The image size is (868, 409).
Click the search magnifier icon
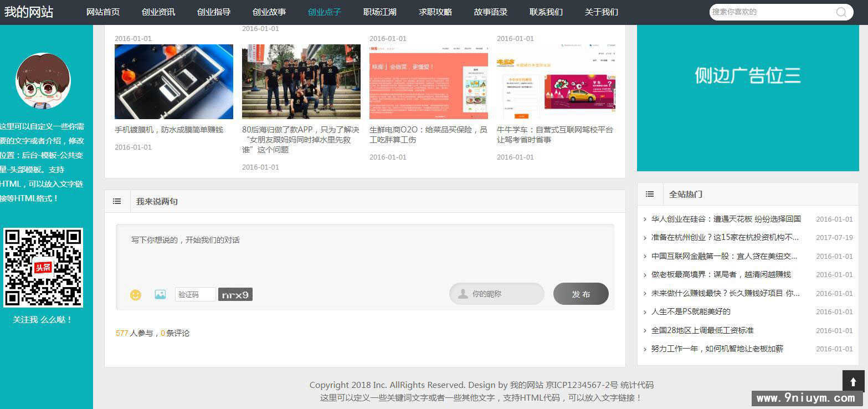click(841, 12)
